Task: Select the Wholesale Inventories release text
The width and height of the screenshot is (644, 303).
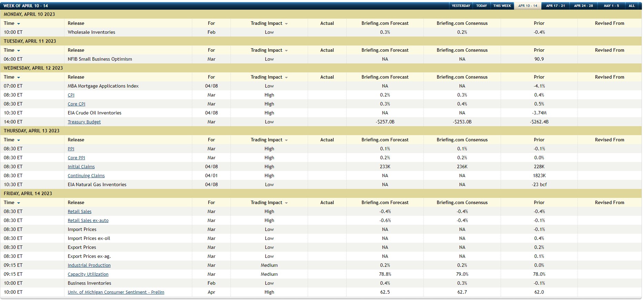Action: click(92, 32)
